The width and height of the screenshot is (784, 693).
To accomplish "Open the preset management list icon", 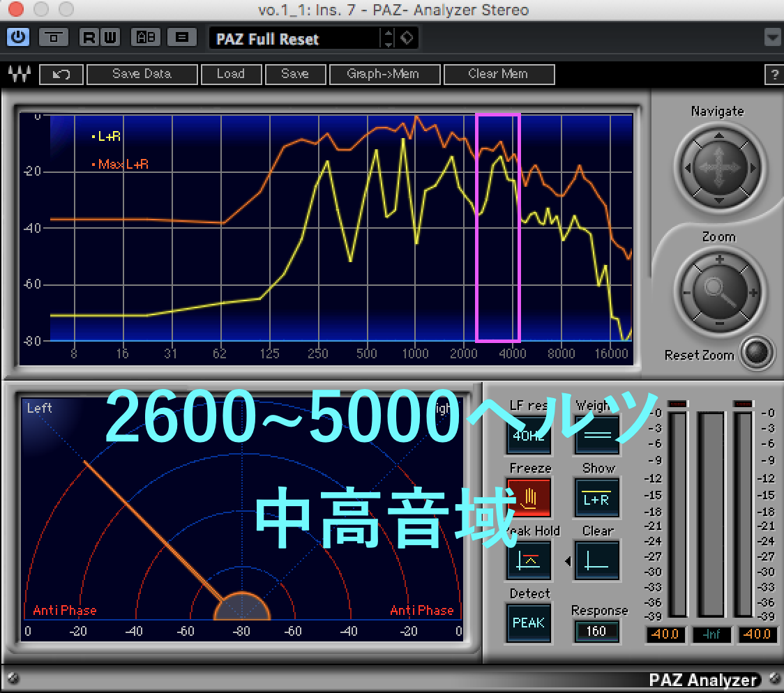I will [x=182, y=38].
